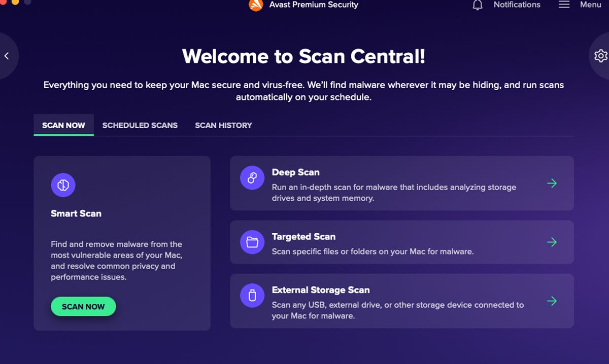Select the Scan Now tab
The image size is (609, 364).
click(64, 125)
